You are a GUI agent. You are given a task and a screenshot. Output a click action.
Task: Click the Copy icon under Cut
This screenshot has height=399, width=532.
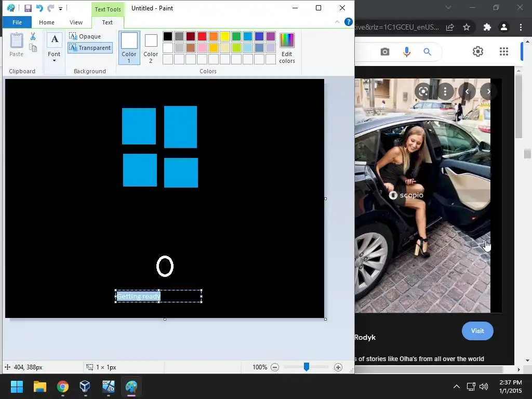pos(33,48)
